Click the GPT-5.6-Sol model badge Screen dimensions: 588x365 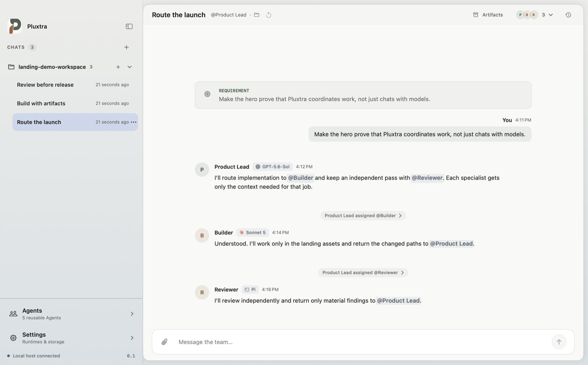[272, 167]
